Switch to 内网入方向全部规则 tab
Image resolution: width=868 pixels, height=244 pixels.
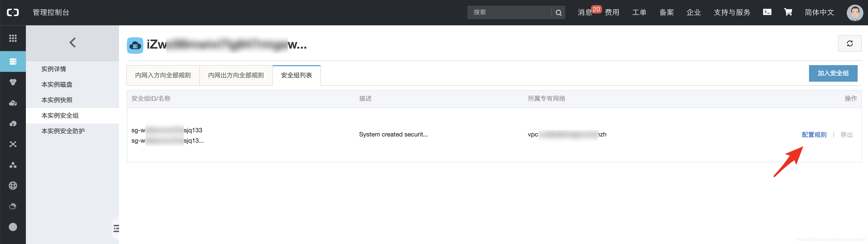click(x=163, y=75)
